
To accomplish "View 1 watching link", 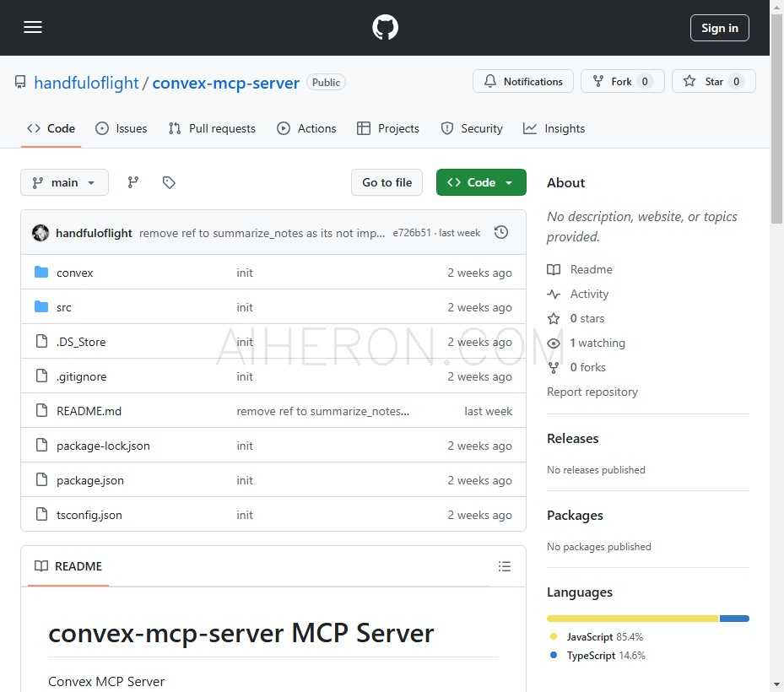I will click(586, 343).
